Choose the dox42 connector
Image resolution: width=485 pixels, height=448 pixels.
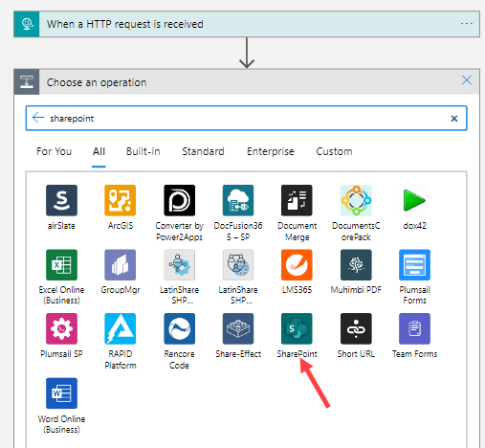click(414, 200)
